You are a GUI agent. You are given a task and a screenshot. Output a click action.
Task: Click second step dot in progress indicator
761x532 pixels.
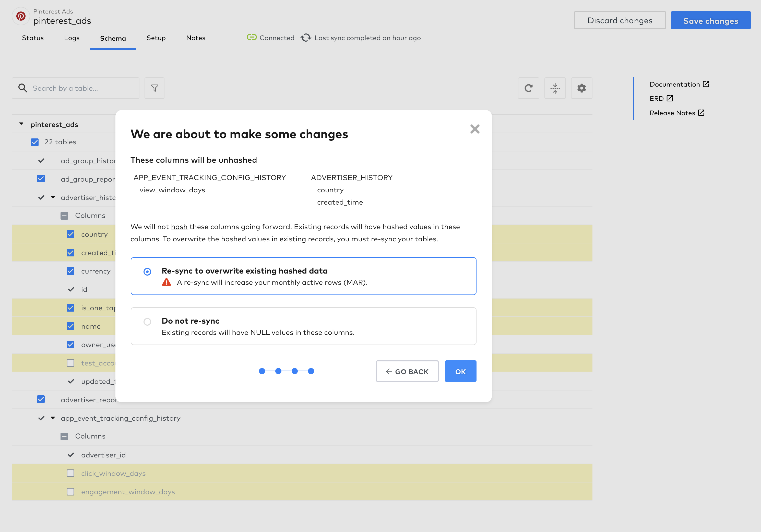point(278,371)
